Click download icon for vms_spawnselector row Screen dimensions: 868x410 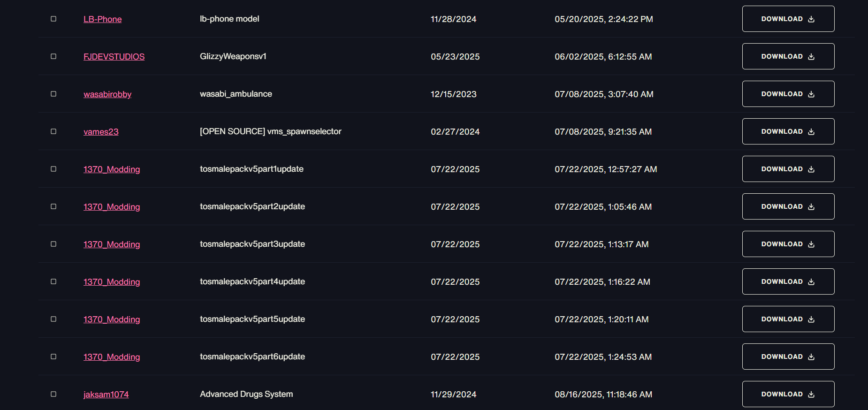click(x=811, y=132)
